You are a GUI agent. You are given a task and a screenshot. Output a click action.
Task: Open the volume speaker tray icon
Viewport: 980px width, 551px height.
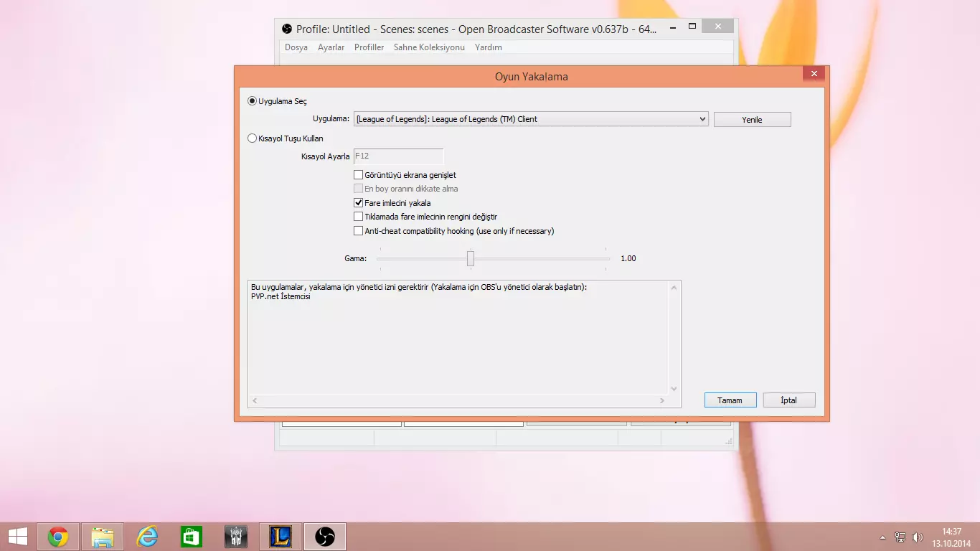917,537
